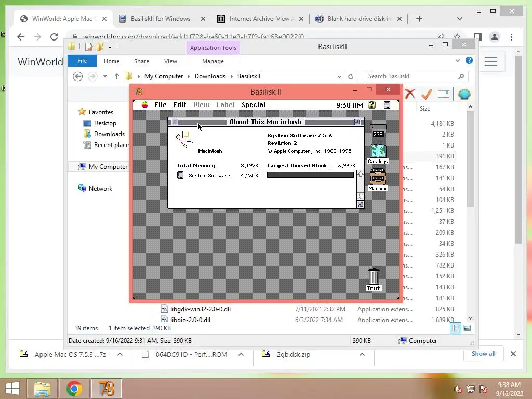Image resolution: width=532 pixels, height=399 pixels.
Task: Open Chrome three-dot menu
Action: [x=511, y=37]
